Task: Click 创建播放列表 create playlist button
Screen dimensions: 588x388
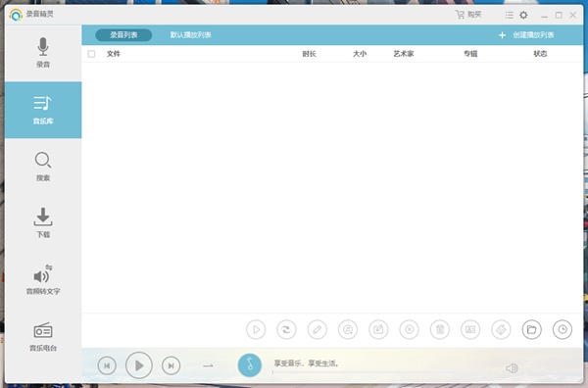Action: tap(526, 35)
